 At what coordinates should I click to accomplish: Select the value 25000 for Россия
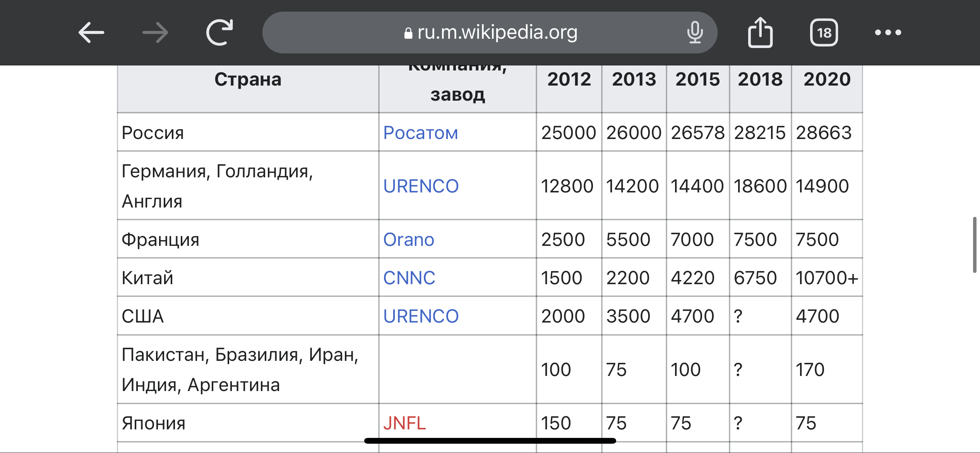click(569, 132)
